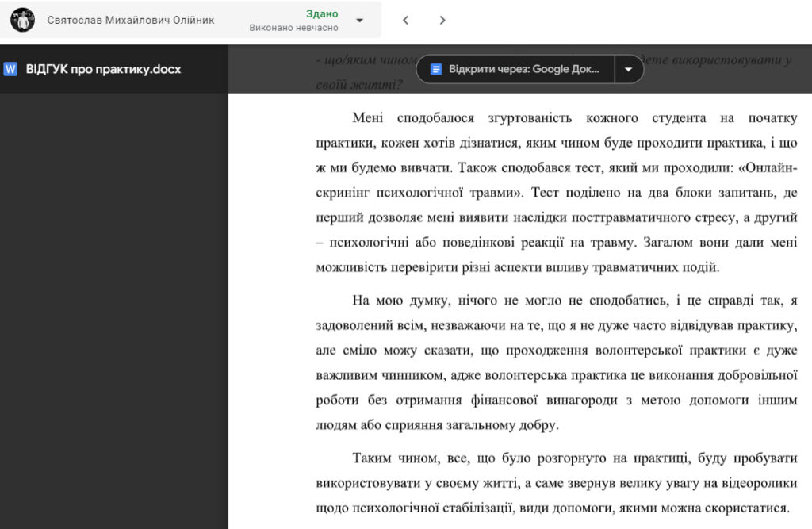Click the student's profile avatar
Viewport: 812px width, 529px height.
click(23, 20)
